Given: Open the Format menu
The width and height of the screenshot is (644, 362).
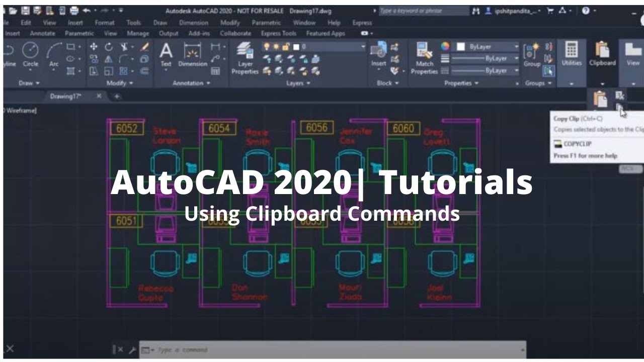Looking at the screenshot, I should (105, 23).
